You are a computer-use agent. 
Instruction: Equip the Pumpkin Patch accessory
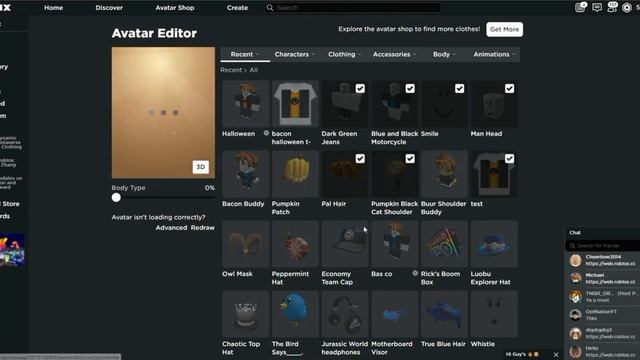(x=295, y=174)
